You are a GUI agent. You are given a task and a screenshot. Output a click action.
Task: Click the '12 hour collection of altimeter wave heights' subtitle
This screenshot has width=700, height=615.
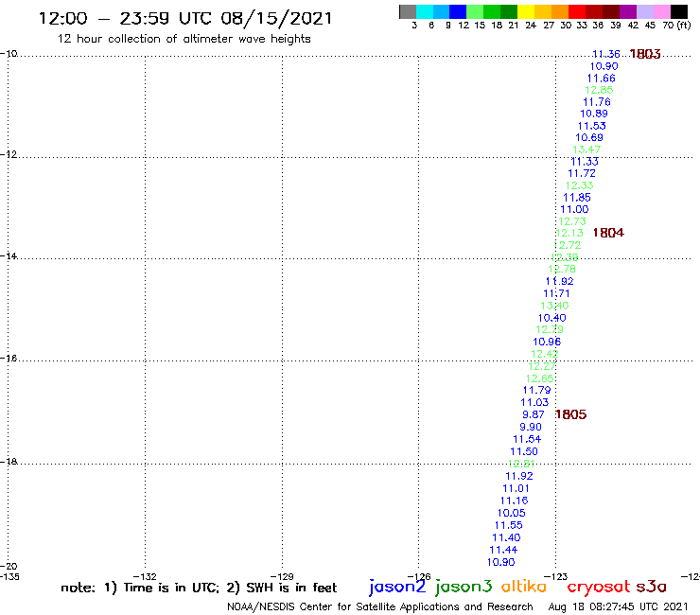point(184,39)
